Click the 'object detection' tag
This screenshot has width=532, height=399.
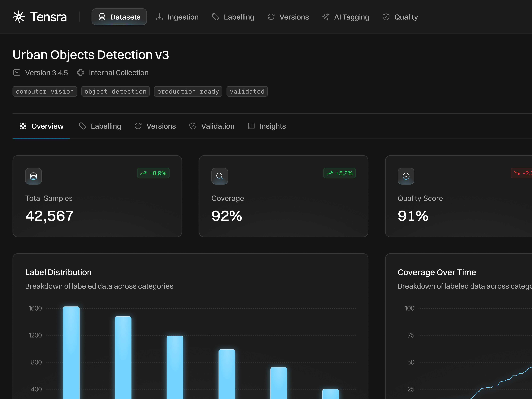[x=115, y=91]
